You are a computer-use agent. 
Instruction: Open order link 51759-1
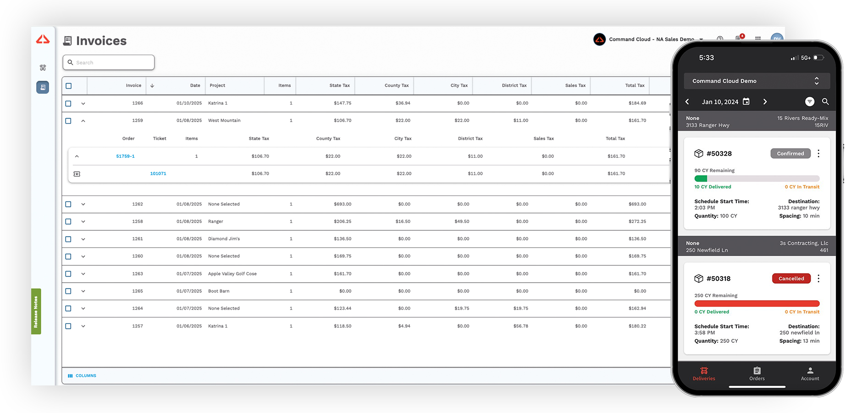tap(125, 156)
